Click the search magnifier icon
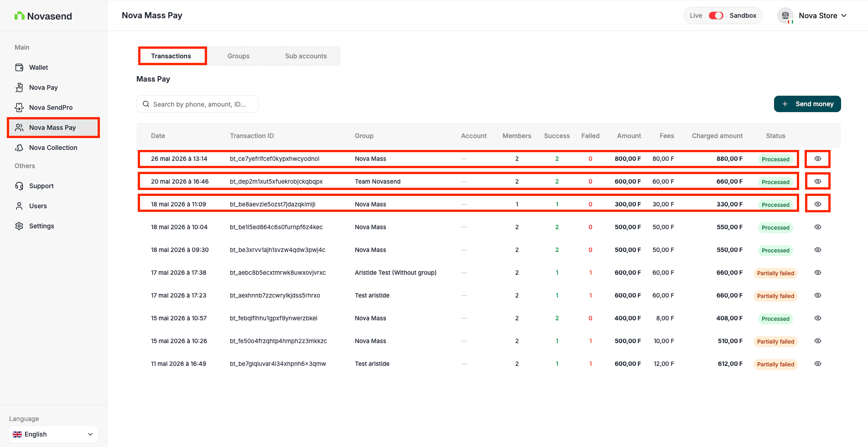The image size is (868, 447). click(146, 104)
